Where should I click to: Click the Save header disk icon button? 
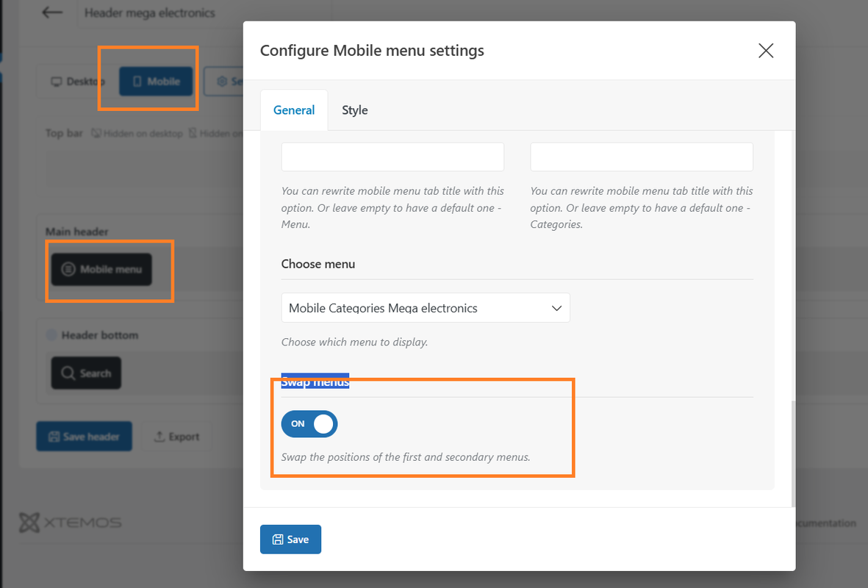tap(84, 437)
